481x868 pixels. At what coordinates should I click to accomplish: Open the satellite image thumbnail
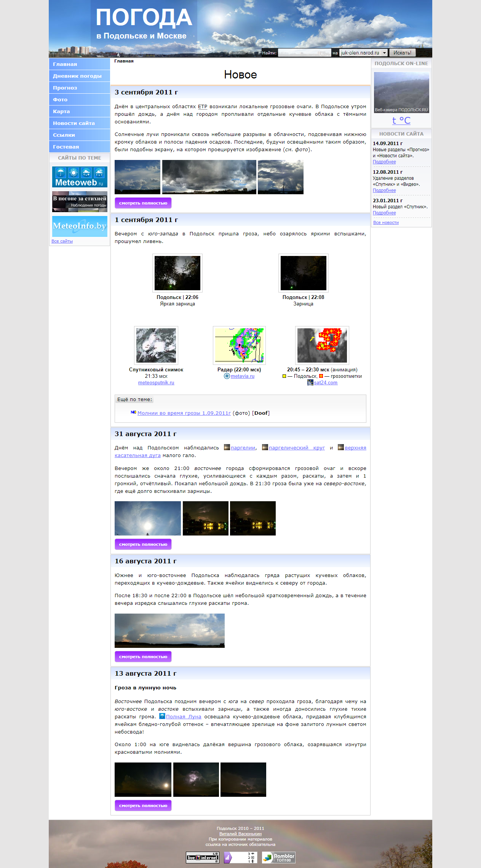[x=156, y=345]
